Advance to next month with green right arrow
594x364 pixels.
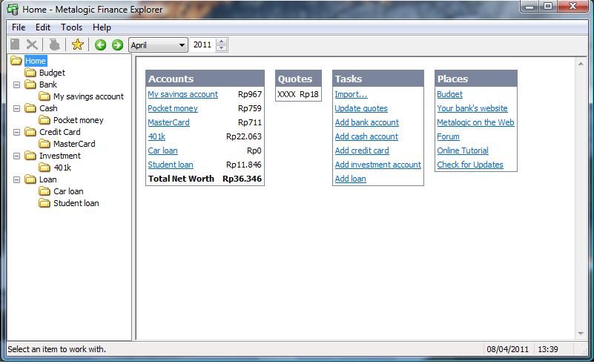116,45
